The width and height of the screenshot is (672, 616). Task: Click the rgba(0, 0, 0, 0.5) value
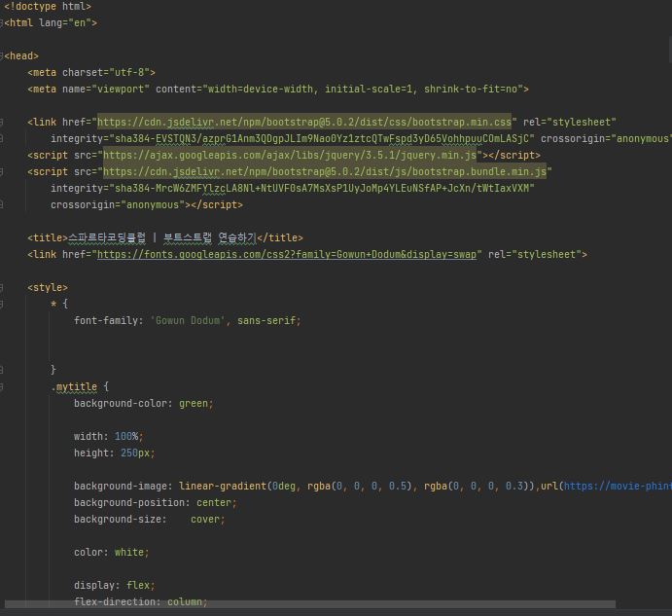(x=360, y=486)
